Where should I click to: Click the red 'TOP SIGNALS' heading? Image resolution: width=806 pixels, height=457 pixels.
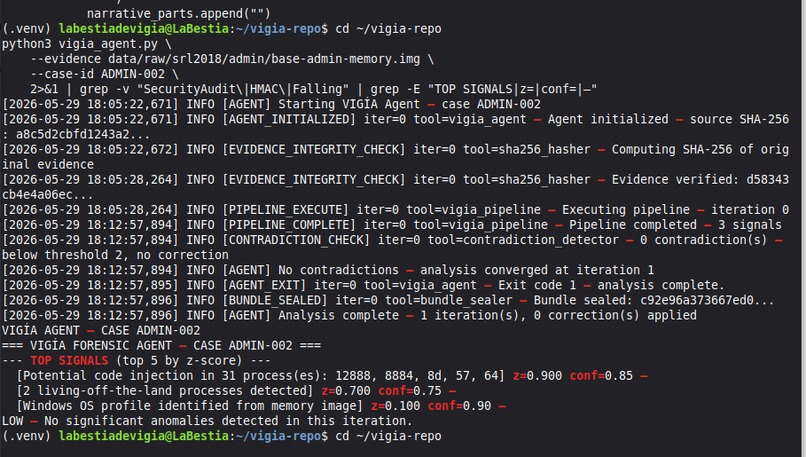click(69, 360)
